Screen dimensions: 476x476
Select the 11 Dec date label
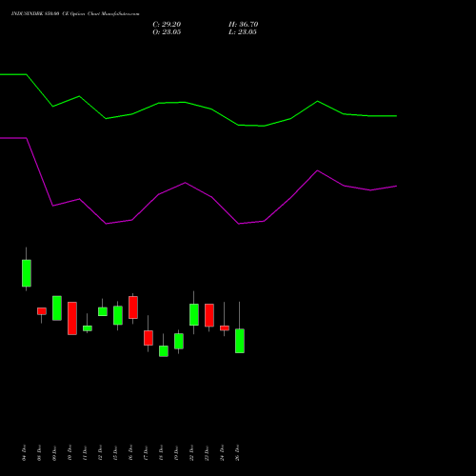tap(85, 452)
